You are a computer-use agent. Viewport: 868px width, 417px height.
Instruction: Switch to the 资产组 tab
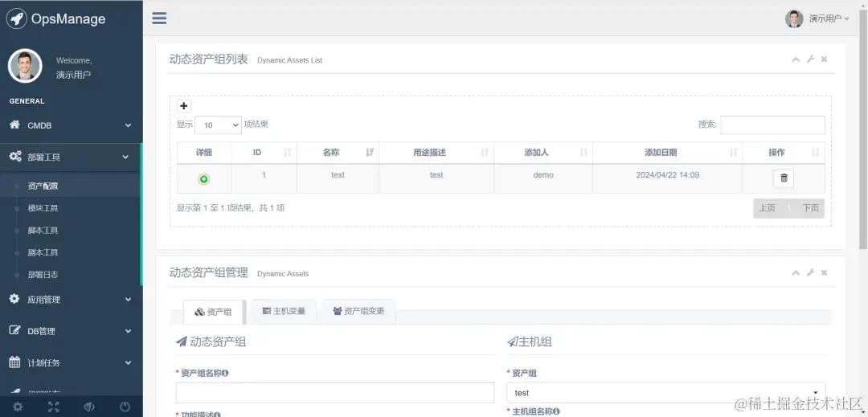[214, 312]
